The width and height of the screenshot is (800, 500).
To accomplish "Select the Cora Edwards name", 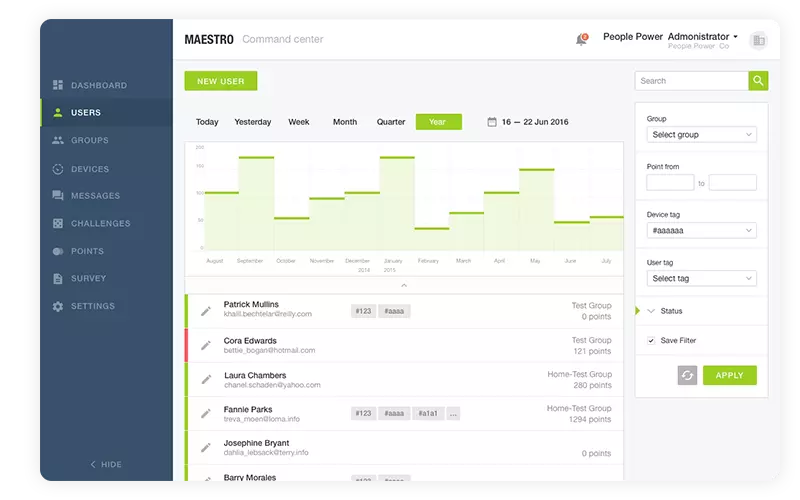I will [250, 341].
